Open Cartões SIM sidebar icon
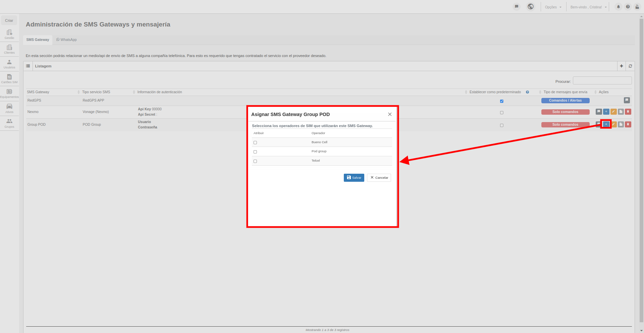644x333 pixels. coord(9,78)
